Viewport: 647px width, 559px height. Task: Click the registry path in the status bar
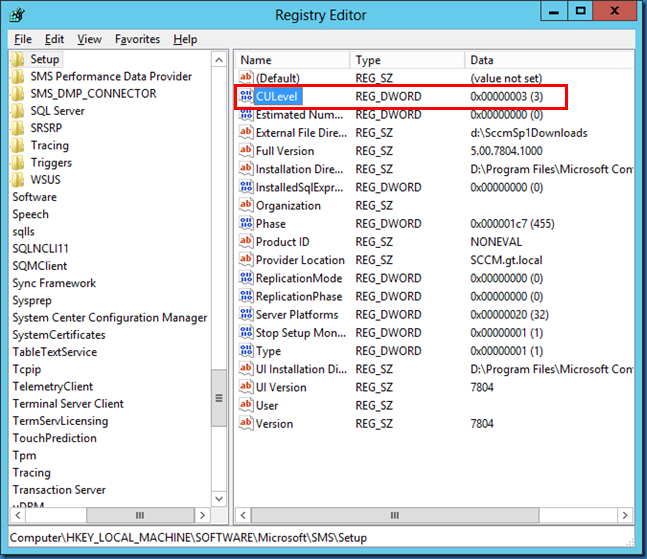pos(188,538)
